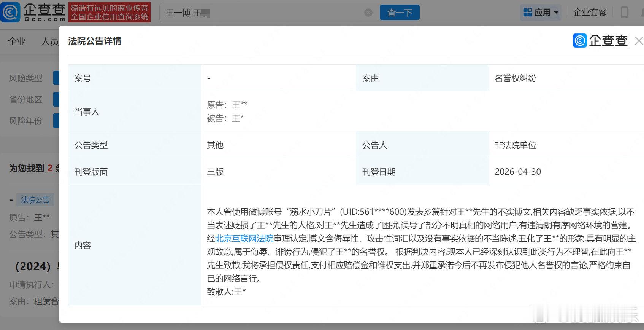The image size is (644, 330).
Task: Click the 名誉权纠纷 case cause cell
Action: [x=566, y=78]
